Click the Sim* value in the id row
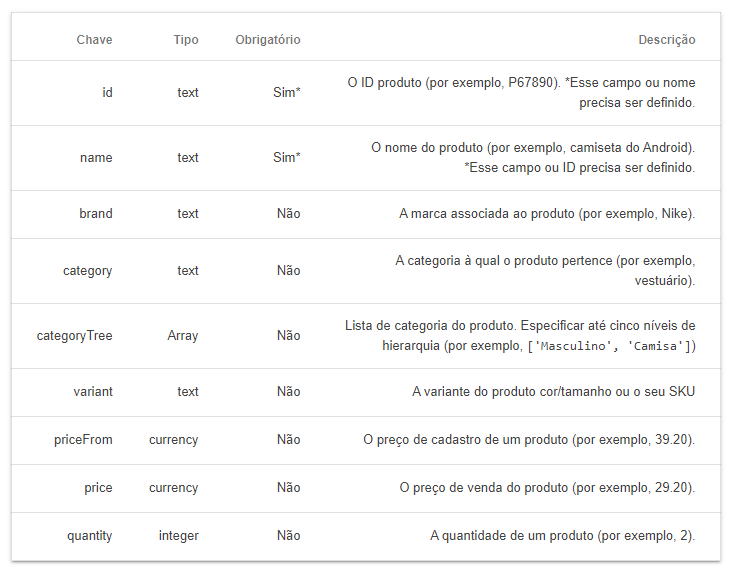The image size is (733, 571). tap(287, 93)
